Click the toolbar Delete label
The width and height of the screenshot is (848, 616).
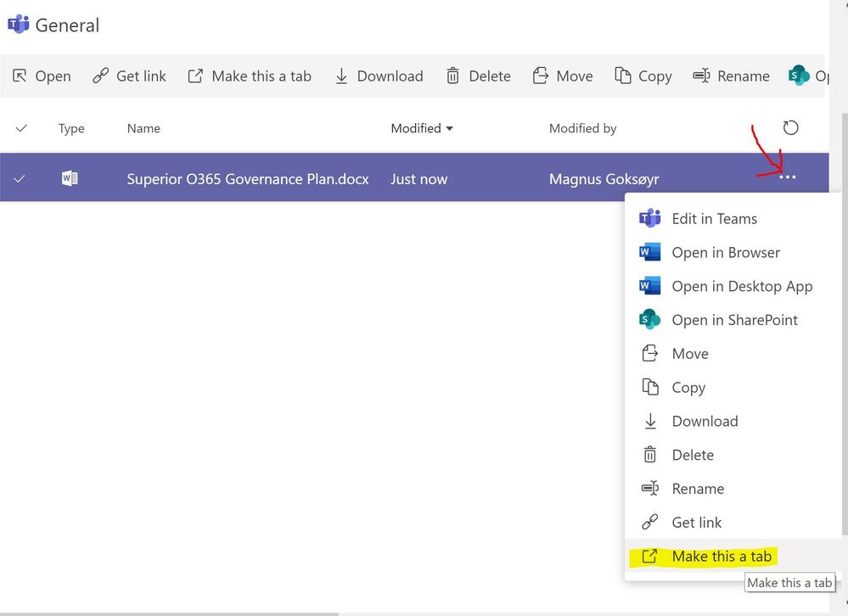[x=490, y=76]
